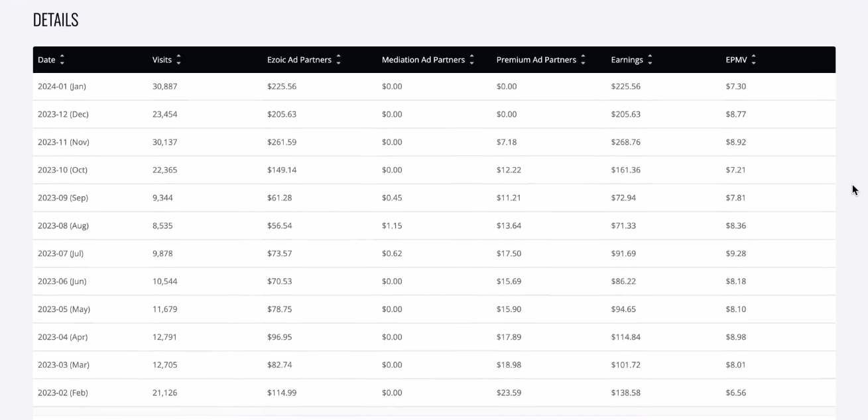Select Premium Ad Partners value $7.18
Image resolution: width=868 pixels, height=420 pixels.
tap(507, 142)
